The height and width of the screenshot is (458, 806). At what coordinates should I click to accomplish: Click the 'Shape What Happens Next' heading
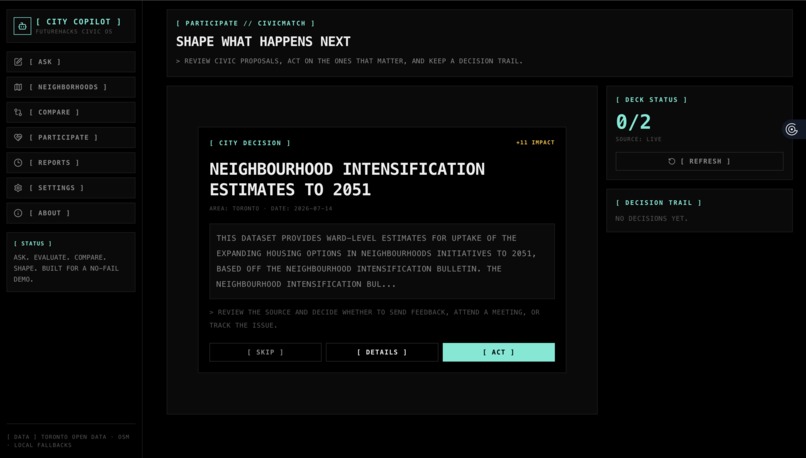(x=263, y=42)
